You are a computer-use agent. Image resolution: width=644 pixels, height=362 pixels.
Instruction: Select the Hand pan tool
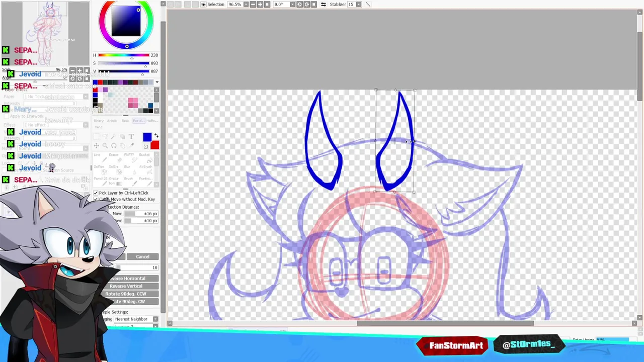coord(122,146)
